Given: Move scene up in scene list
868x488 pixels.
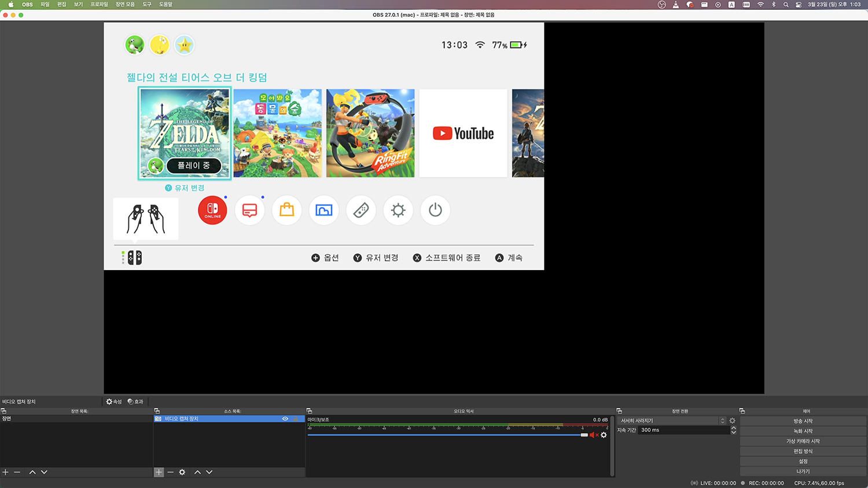Looking at the screenshot, I should 32,472.
